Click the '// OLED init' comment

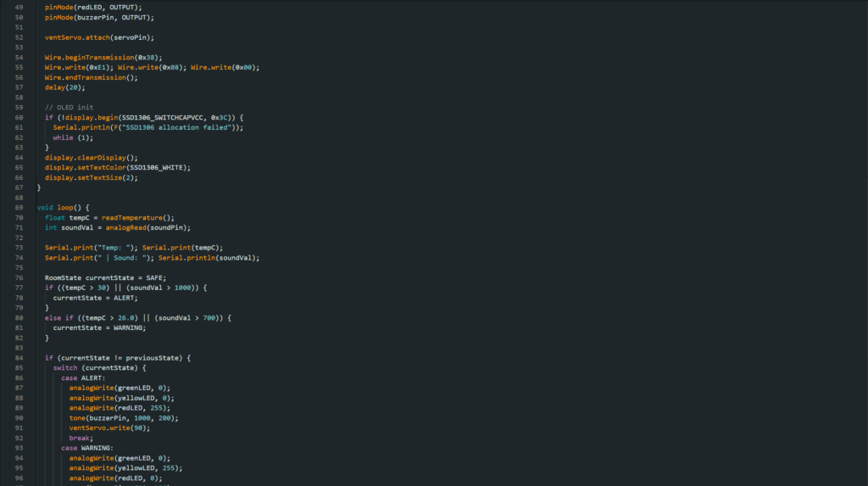tap(70, 108)
